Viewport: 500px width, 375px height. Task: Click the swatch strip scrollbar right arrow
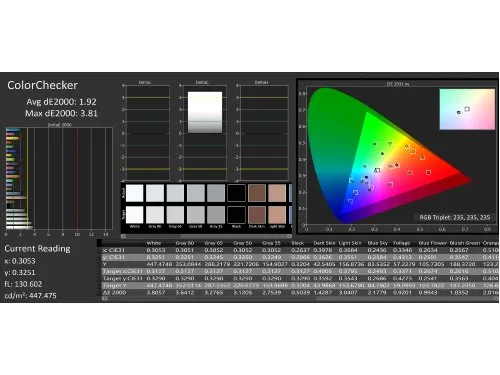(x=289, y=236)
